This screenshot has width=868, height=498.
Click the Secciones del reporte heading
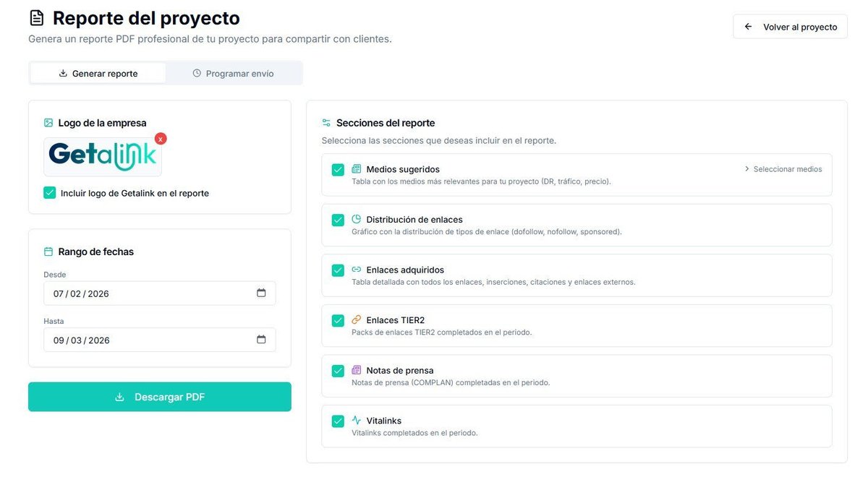coord(386,123)
